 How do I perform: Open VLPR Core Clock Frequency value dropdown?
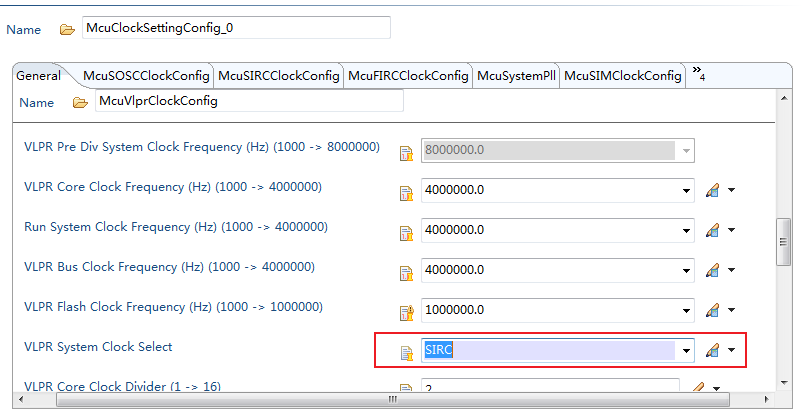point(686,191)
